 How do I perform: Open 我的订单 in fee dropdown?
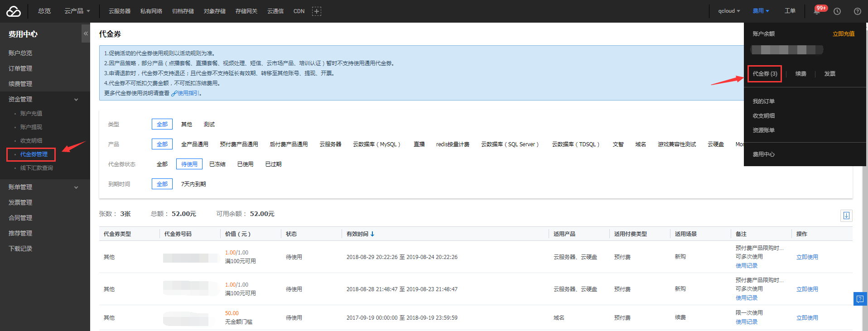pyautogui.click(x=764, y=101)
